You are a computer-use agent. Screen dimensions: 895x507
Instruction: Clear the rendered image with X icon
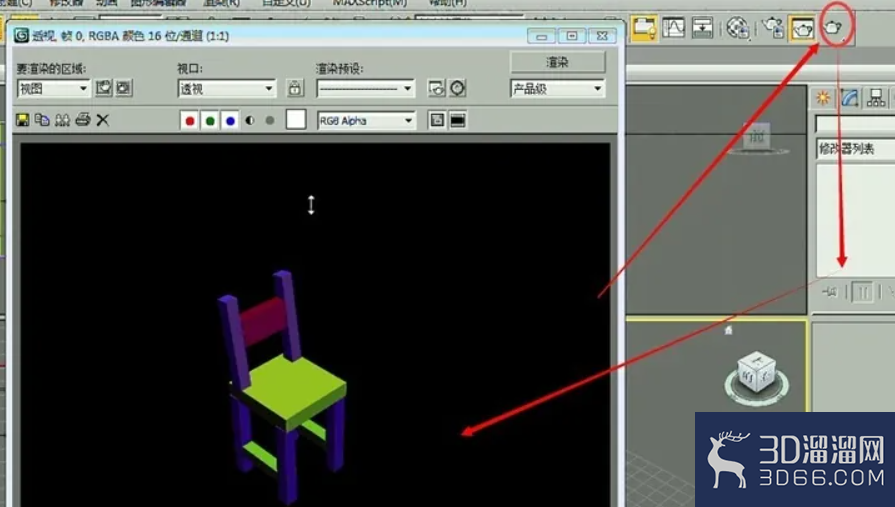[103, 120]
